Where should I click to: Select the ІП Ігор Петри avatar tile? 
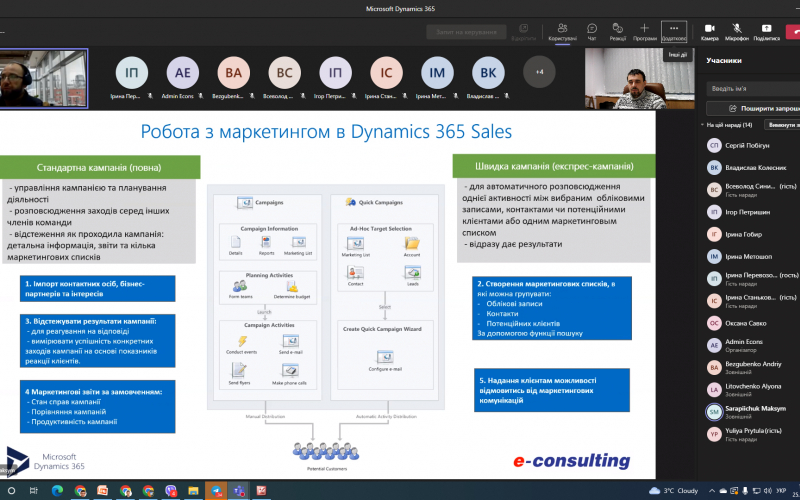pyautogui.click(x=335, y=72)
